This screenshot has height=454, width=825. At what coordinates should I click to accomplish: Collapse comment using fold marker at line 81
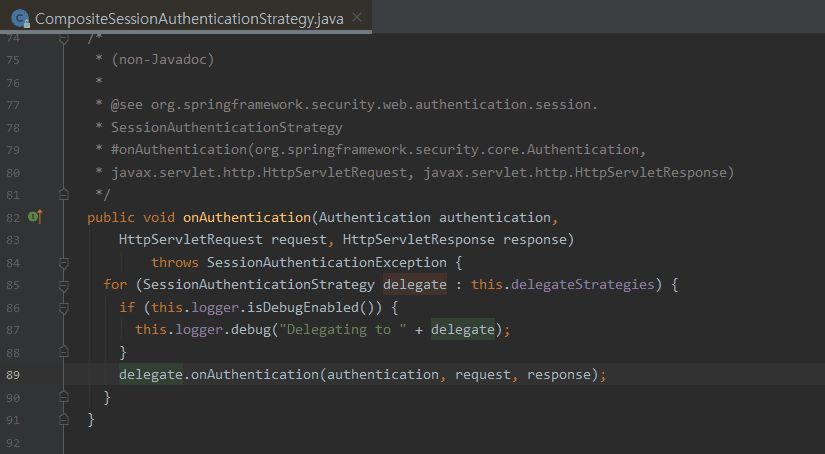pyautogui.click(x=65, y=194)
